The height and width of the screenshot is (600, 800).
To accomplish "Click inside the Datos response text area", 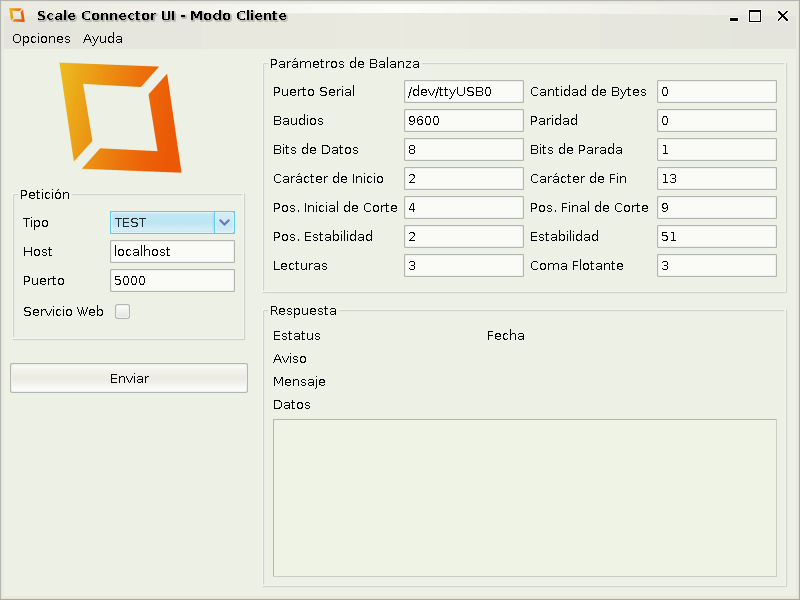I will pyautogui.click(x=524, y=497).
